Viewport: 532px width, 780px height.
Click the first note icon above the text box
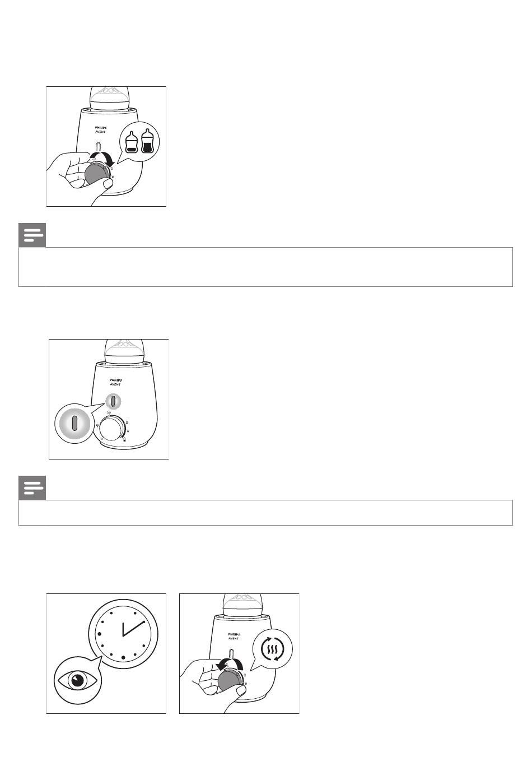(32, 236)
